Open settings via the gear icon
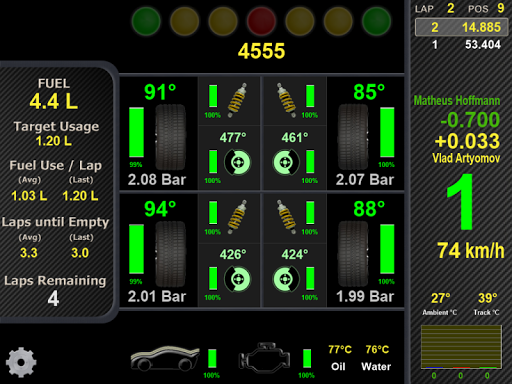 pos(21,362)
